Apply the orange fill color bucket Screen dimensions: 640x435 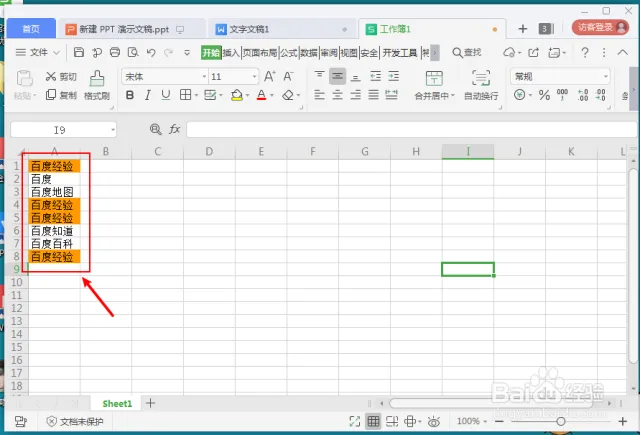[x=237, y=95]
